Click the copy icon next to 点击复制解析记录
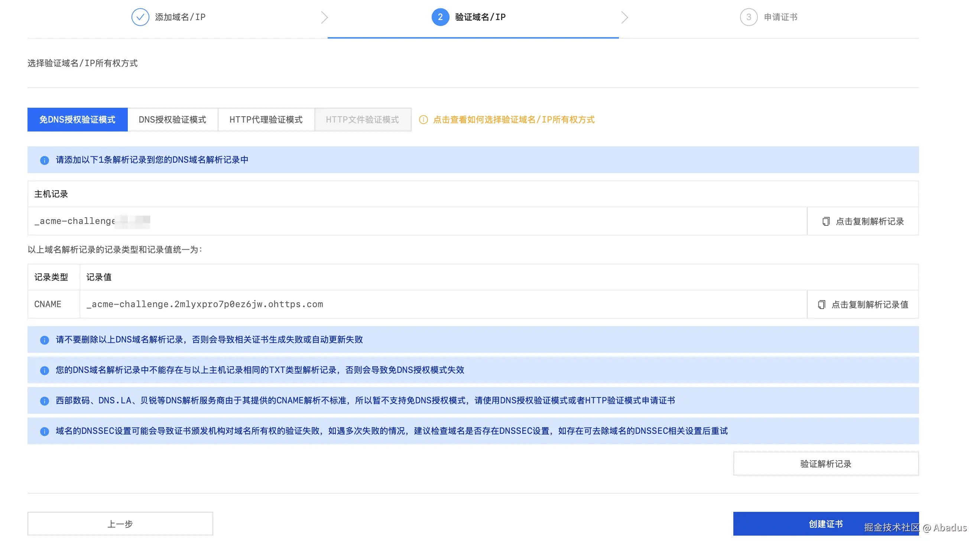 point(825,221)
